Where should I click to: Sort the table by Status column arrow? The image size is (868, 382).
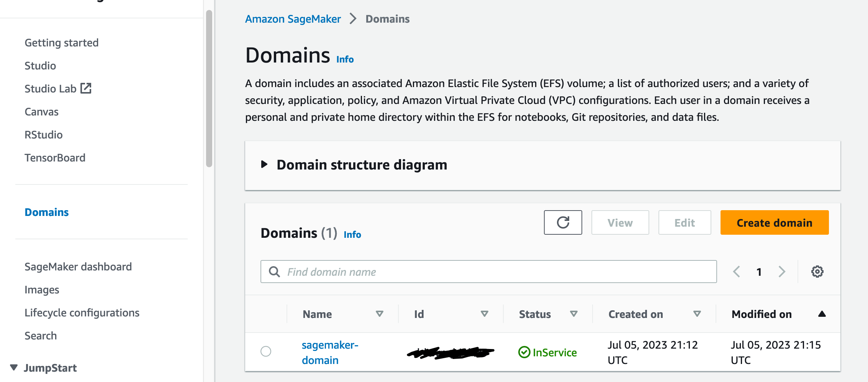(x=573, y=314)
